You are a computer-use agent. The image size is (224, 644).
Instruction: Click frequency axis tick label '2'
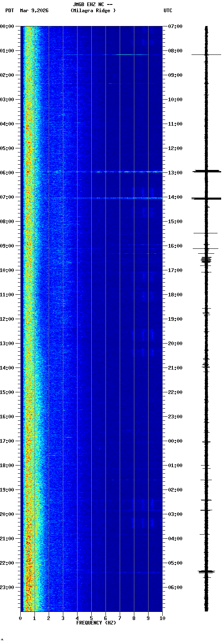pyautogui.click(x=49, y=618)
